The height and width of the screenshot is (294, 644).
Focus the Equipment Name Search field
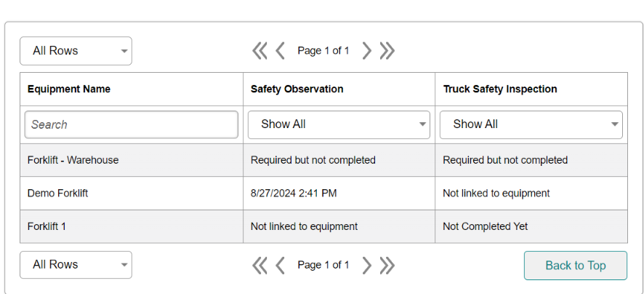[132, 124]
